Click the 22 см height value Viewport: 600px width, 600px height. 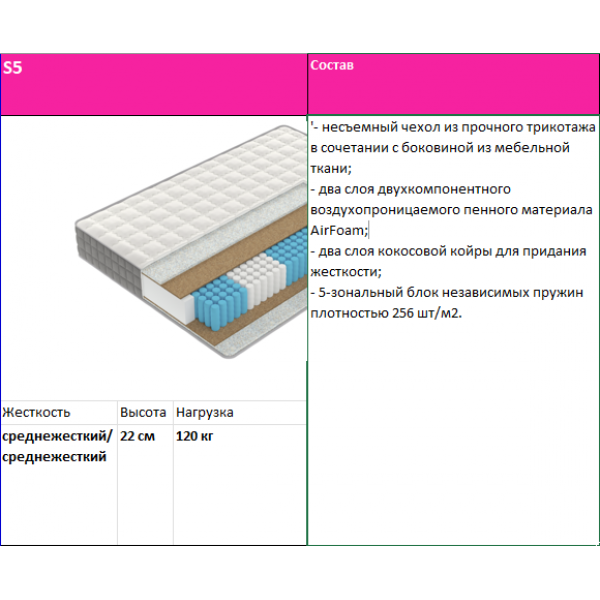(137, 436)
